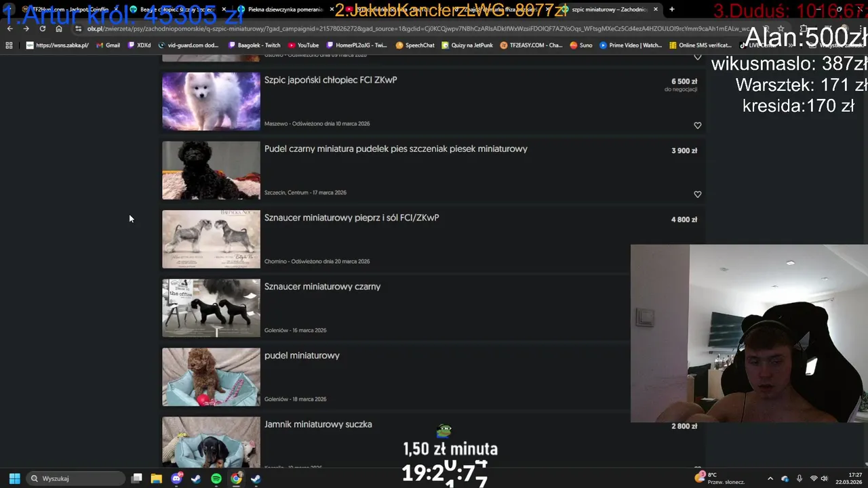Image resolution: width=868 pixels, height=488 pixels.
Task: Open a new browser tab
Action: [672, 9]
